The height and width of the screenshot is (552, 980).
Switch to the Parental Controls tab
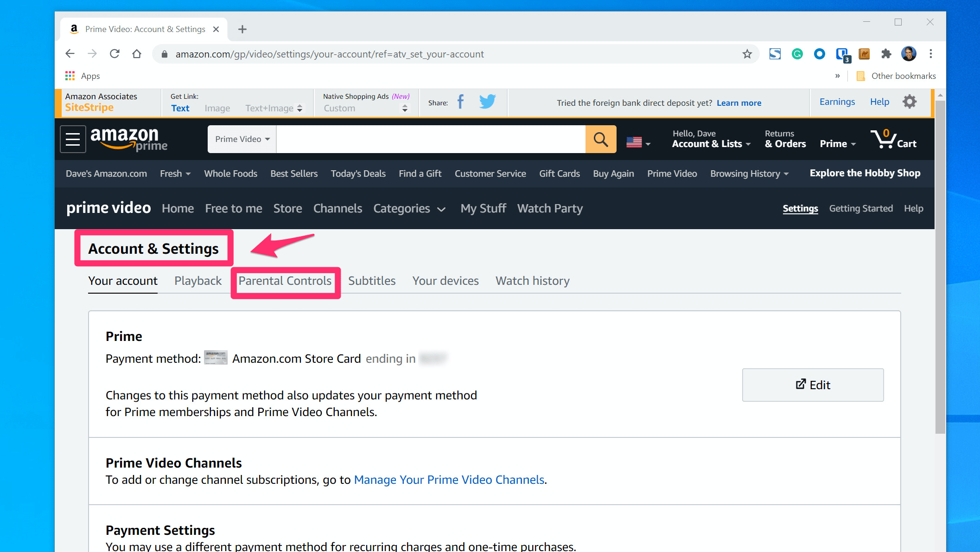285,281
